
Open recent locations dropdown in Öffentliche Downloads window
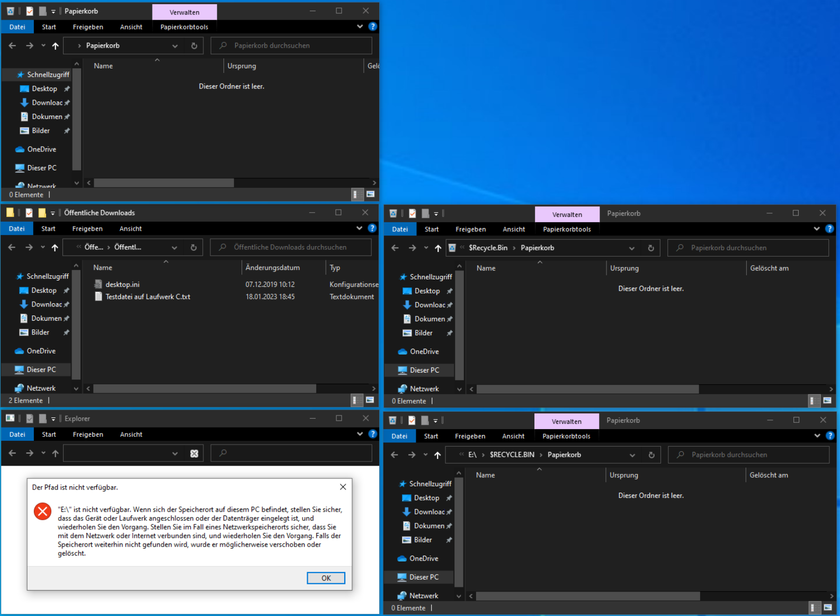point(43,248)
